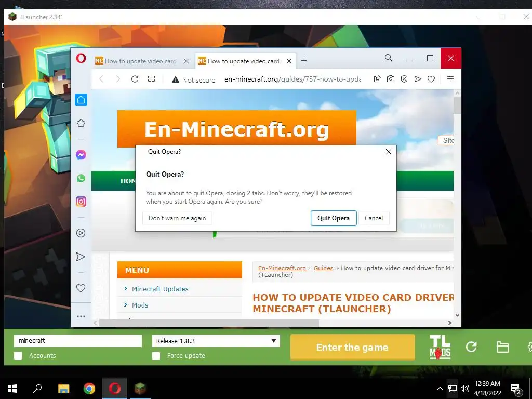This screenshot has width=532, height=399.
Task: Open TLauncher from the taskbar
Action: [140, 389]
